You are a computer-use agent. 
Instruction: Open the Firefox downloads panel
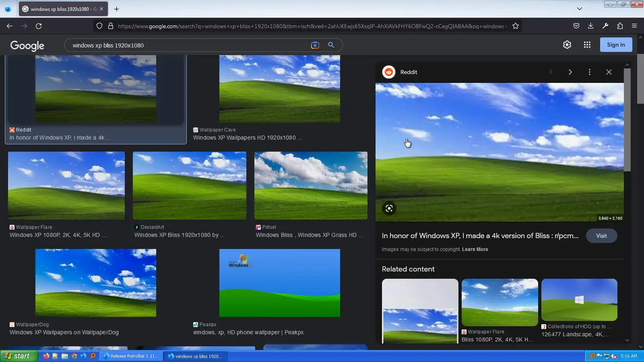point(590,26)
